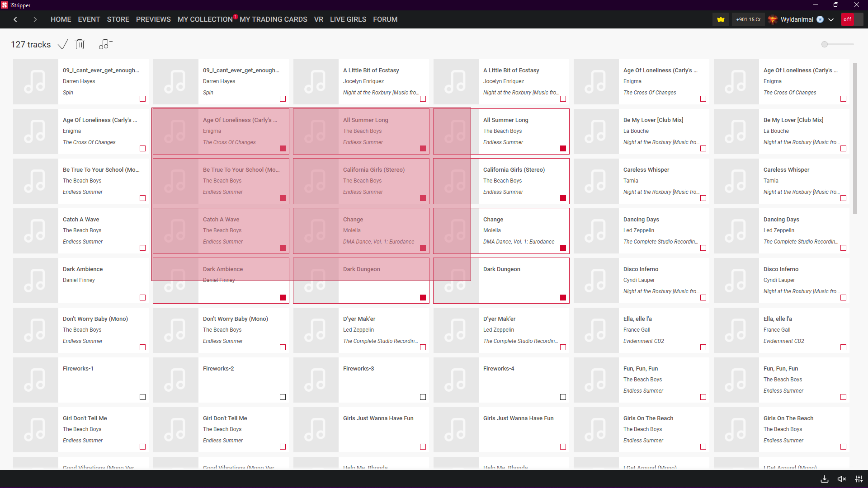Adjust the thumbnail size slider
Screen dimensions: 868x488
click(825, 44)
